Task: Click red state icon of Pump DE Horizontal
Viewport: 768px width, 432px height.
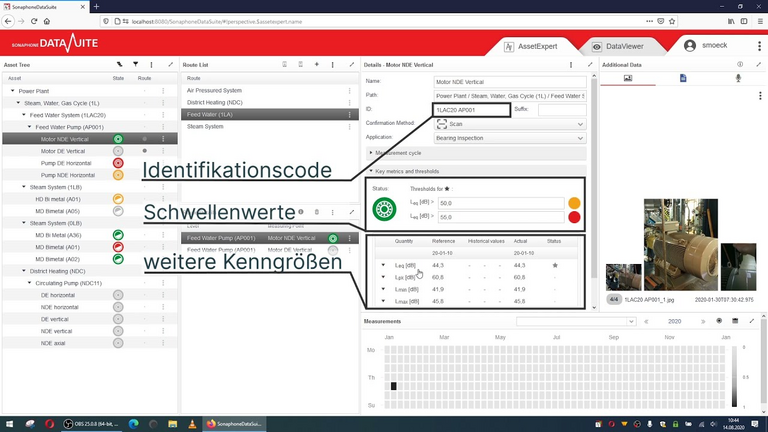Action: pyautogui.click(x=118, y=163)
